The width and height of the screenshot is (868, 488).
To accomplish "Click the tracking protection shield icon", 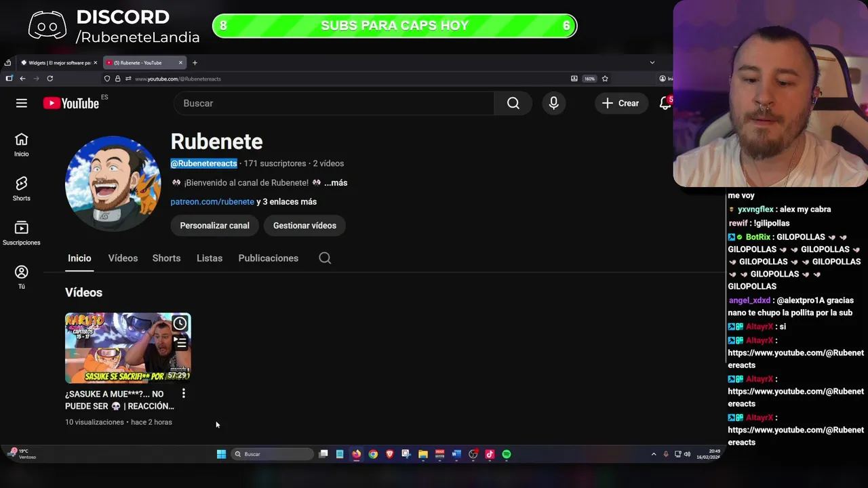I will click(x=107, y=79).
